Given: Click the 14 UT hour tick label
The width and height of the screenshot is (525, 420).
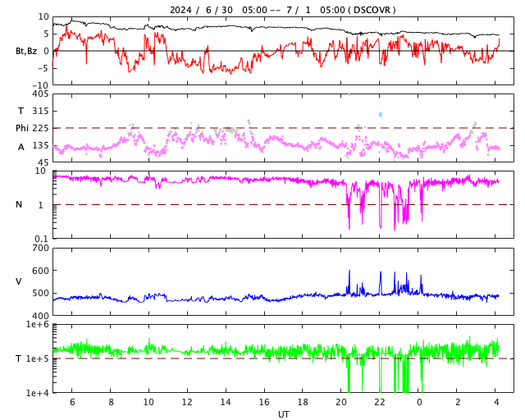Looking at the screenshot, I should pyautogui.click(x=226, y=402).
